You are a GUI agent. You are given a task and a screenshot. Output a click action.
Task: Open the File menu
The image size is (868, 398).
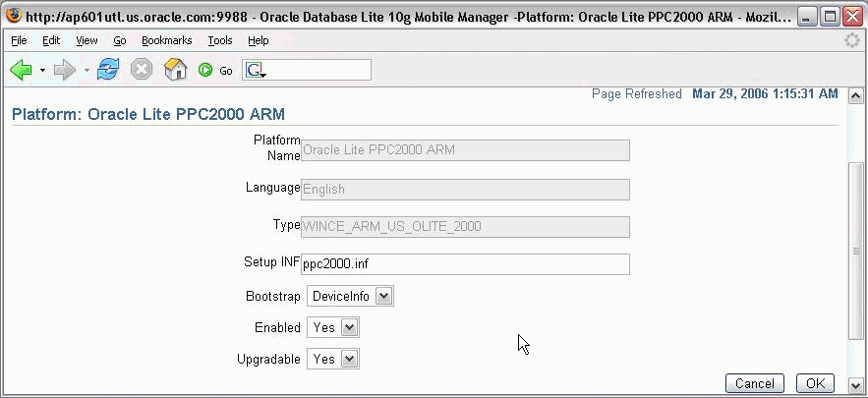19,40
